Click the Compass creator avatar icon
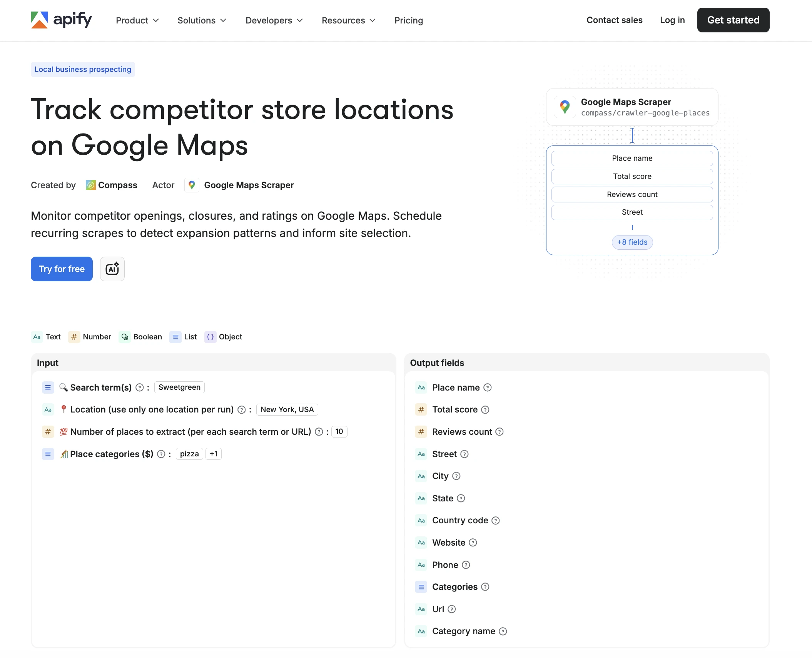 90,185
